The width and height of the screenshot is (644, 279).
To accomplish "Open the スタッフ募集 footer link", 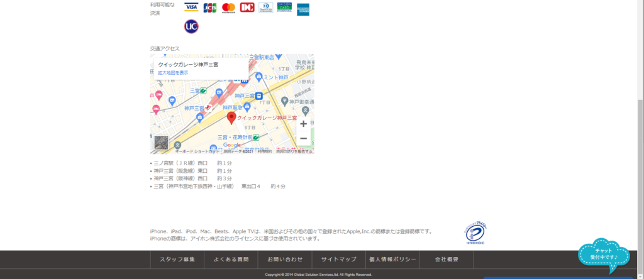I will [x=177, y=260].
